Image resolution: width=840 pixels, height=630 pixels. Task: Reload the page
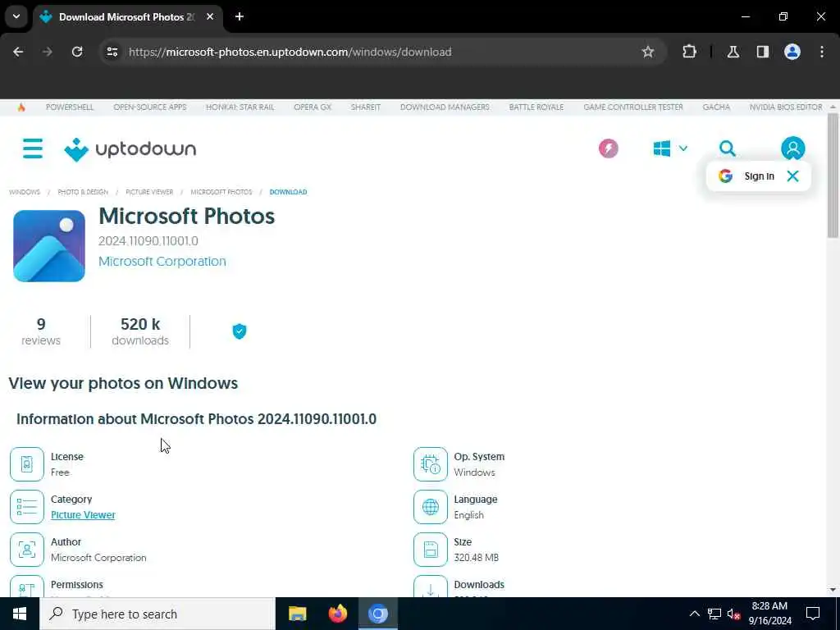[77, 52]
